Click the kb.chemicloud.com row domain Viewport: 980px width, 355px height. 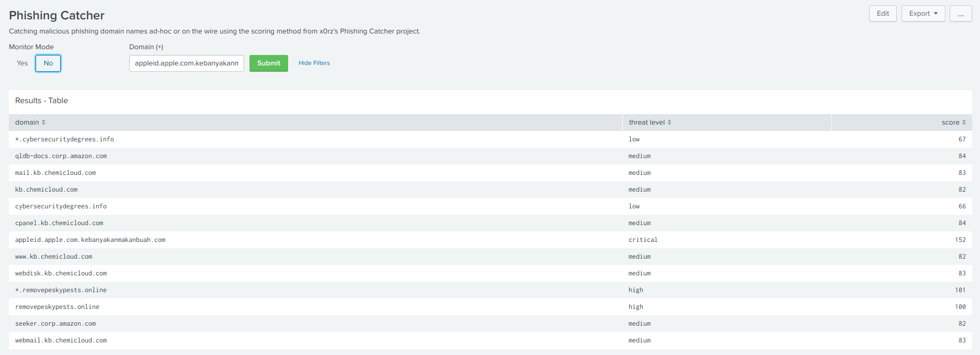click(x=46, y=190)
